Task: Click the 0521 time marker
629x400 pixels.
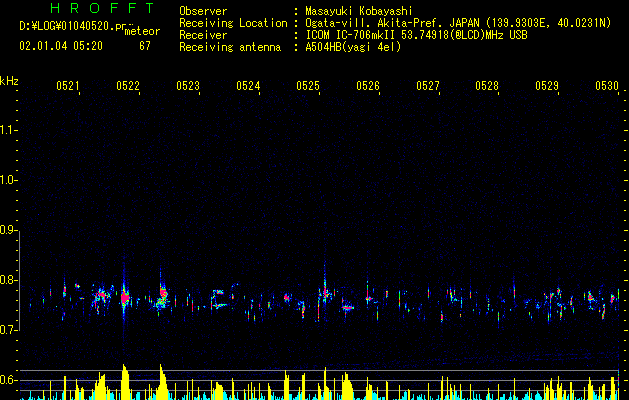Action: click(67, 85)
